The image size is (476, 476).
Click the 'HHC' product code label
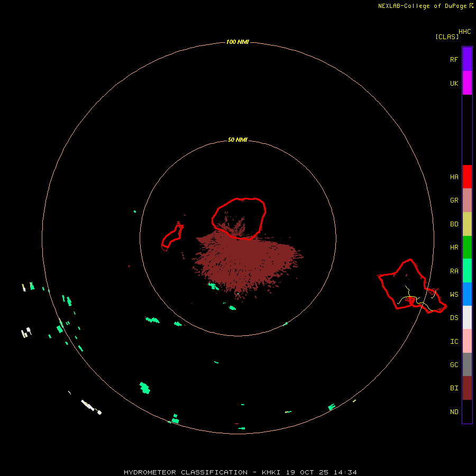click(x=465, y=32)
